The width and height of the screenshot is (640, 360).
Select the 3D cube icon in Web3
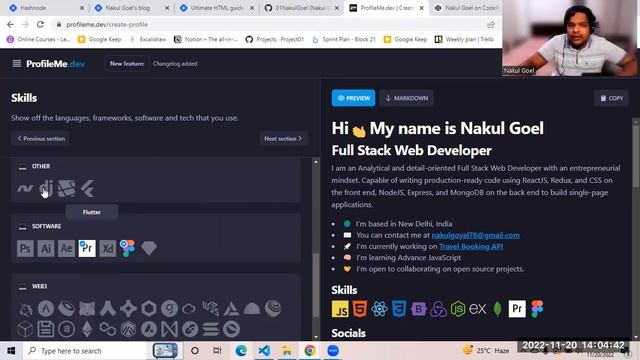click(25, 329)
